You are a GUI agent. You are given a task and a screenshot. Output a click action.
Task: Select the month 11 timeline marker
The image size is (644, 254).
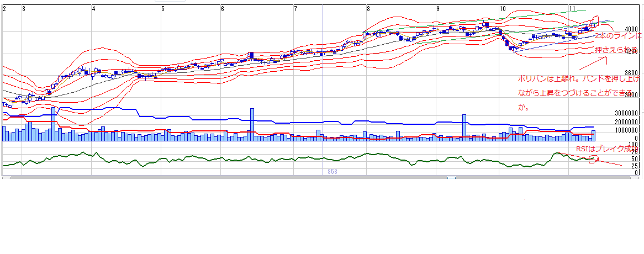pos(573,9)
